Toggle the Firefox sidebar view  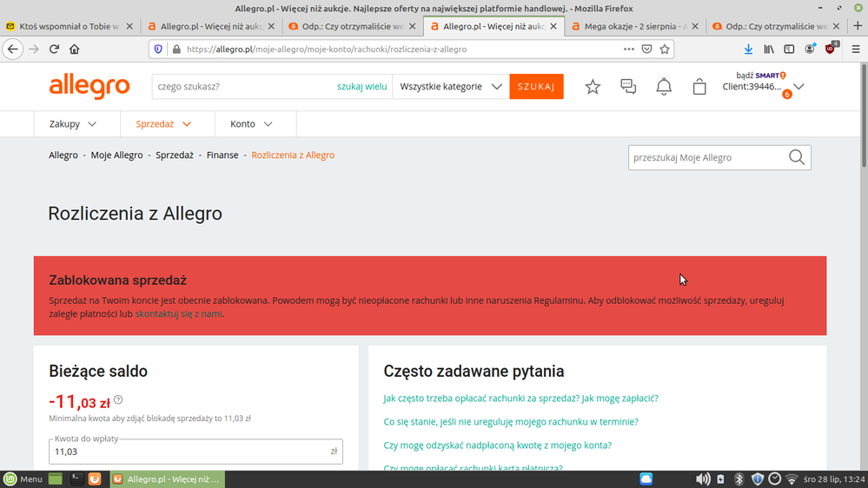click(x=790, y=49)
